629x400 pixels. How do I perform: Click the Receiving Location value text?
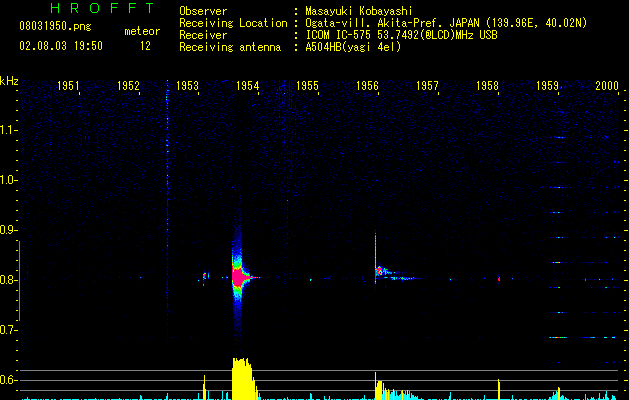pos(446,23)
